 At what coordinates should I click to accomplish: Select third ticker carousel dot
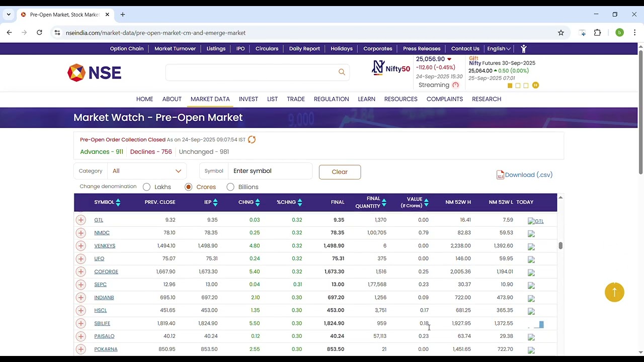tap(526, 85)
